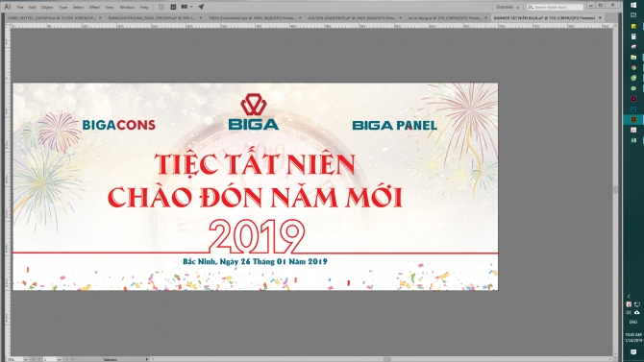The image size is (644, 362).
Task: Click the horizontal scrollbar thumb
Action: point(387,359)
